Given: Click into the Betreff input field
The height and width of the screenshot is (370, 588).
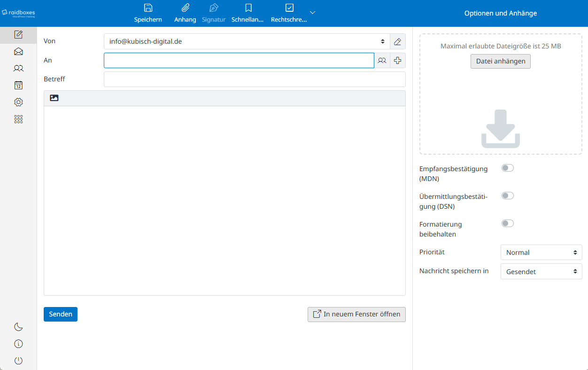Looking at the screenshot, I should click(254, 79).
